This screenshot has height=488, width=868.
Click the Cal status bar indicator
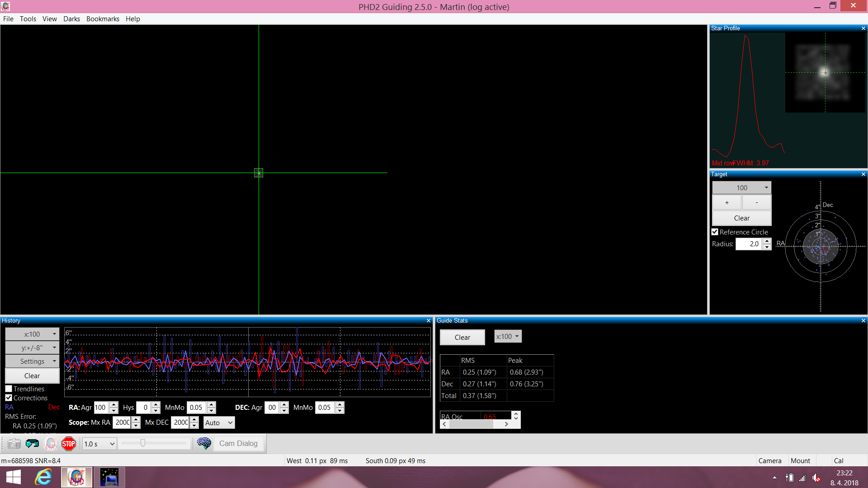pyautogui.click(x=839, y=460)
